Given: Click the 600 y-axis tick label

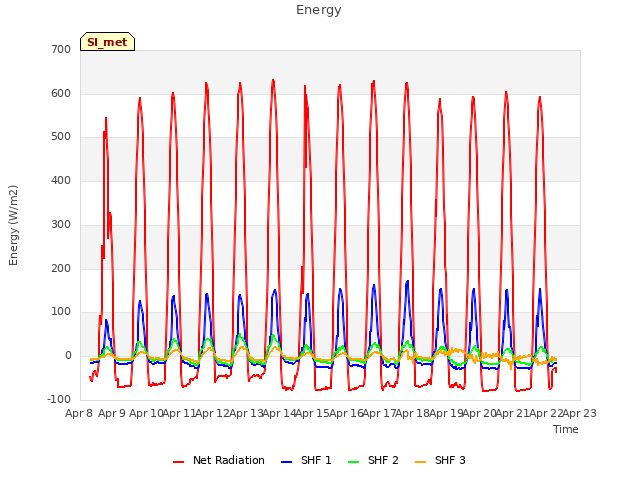Looking at the screenshot, I should (x=61, y=93).
